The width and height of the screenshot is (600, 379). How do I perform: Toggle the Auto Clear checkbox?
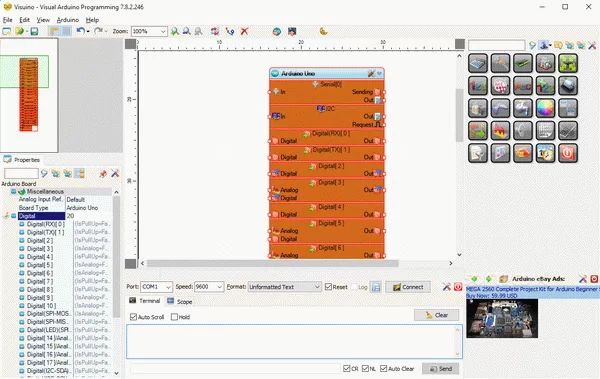click(x=383, y=368)
